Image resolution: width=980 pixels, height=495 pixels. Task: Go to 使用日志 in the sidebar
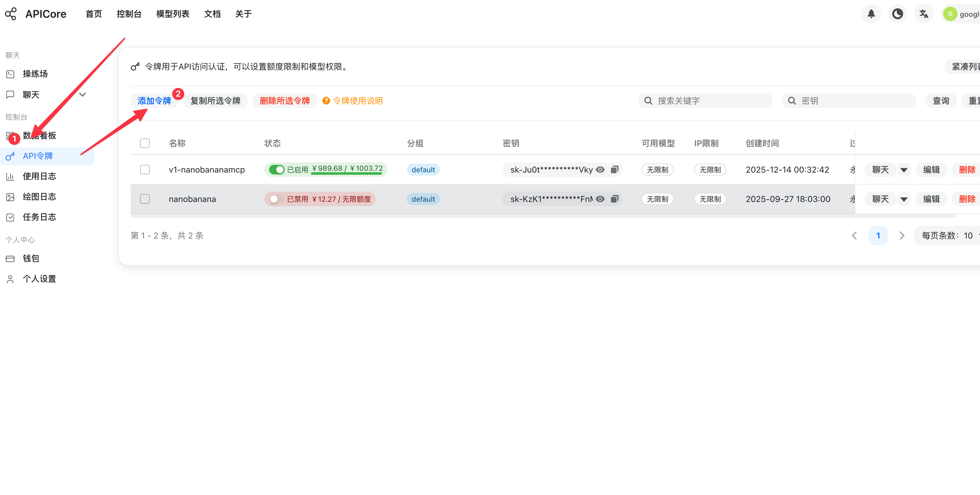pyautogui.click(x=39, y=176)
